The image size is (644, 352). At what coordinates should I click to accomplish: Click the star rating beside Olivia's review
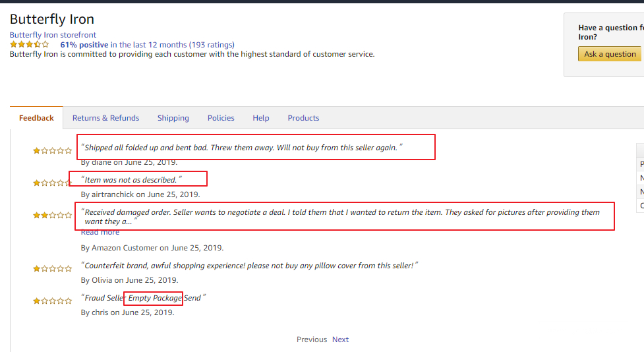53,269
